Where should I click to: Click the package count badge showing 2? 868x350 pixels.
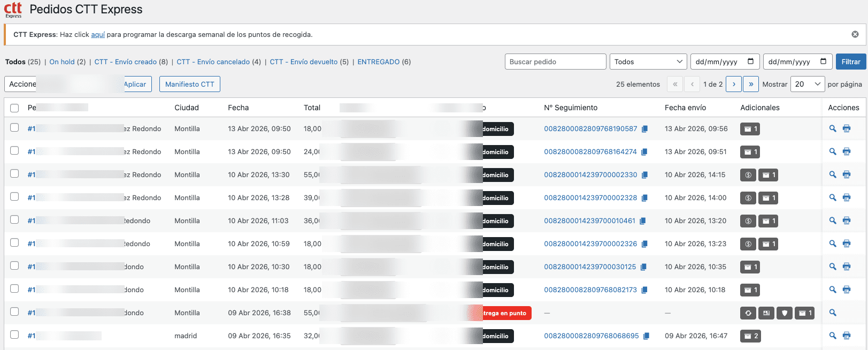tap(750, 336)
